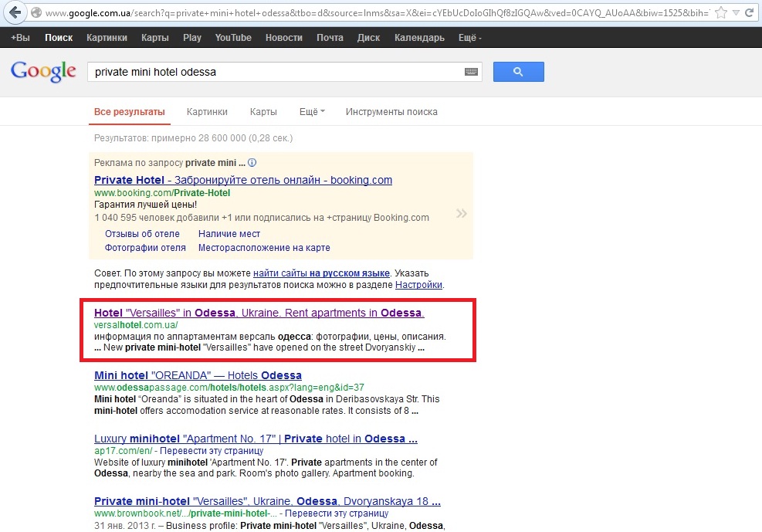Image resolution: width=762 pixels, height=532 pixels.
Task: Open Почта in the top navigation bar
Action: click(330, 38)
